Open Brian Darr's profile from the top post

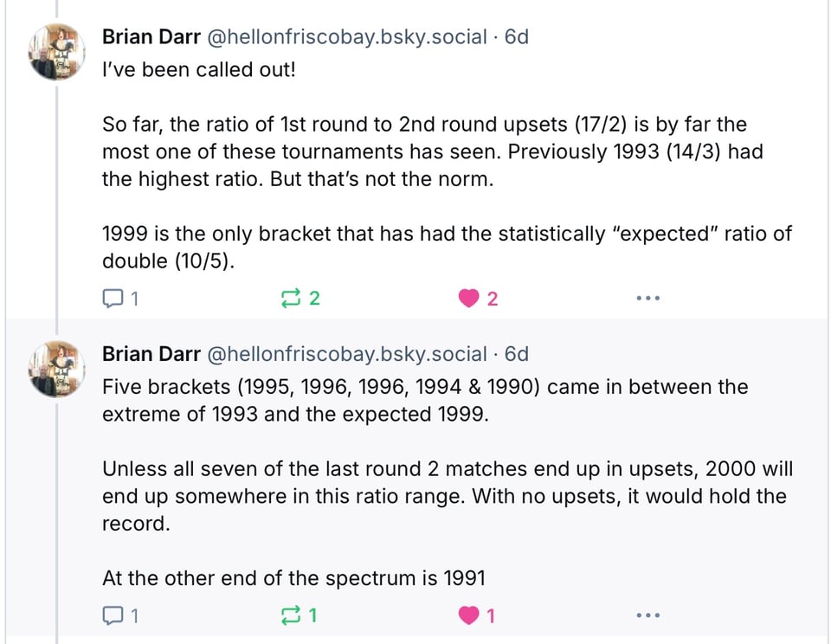click(x=151, y=36)
